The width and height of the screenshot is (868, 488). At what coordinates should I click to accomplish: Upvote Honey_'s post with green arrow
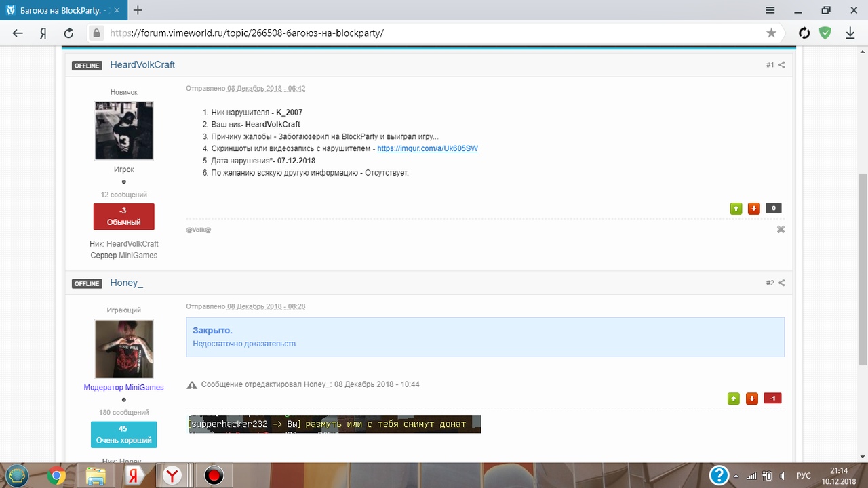tap(734, 399)
